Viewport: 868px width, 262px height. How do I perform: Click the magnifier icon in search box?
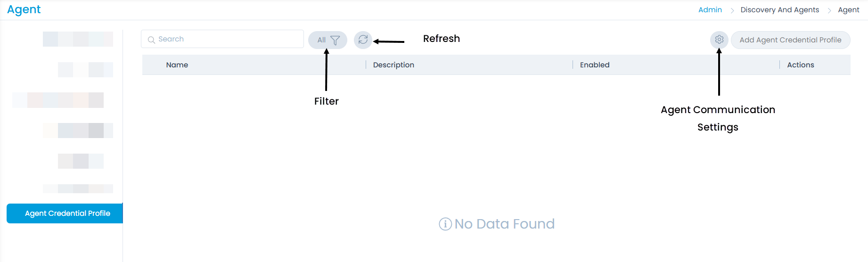point(151,40)
